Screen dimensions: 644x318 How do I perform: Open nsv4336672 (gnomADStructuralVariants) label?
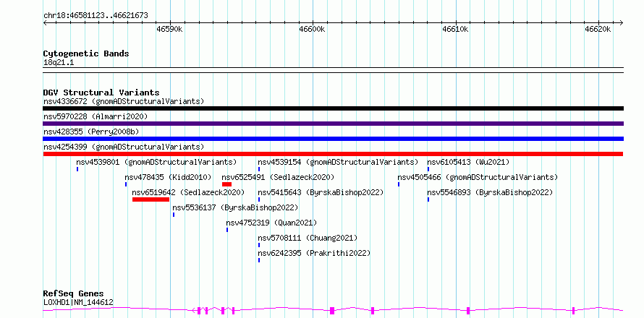pos(124,101)
